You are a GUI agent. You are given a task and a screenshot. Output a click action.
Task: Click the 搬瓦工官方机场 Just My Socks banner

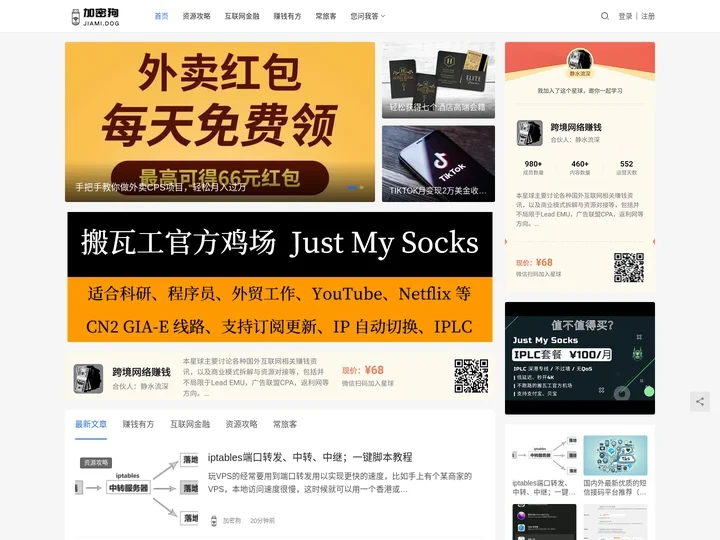tap(280, 277)
